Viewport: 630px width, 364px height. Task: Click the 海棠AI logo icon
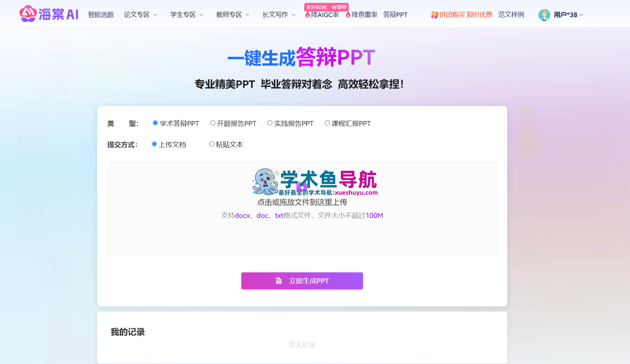pyautogui.click(x=28, y=14)
